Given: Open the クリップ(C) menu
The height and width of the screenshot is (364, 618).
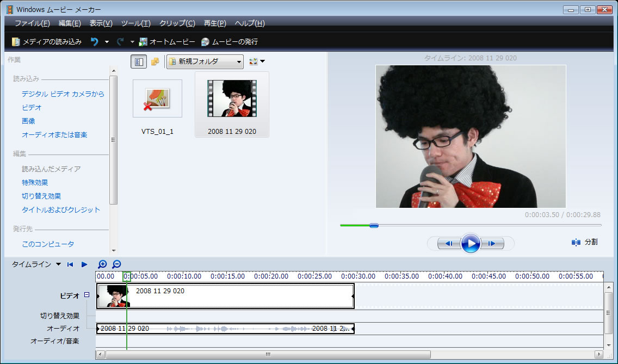Looking at the screenshot, I should click(177, 23).
